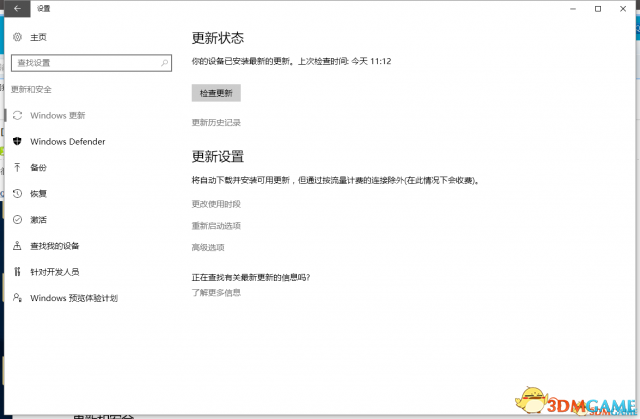Image resolution: width=640 pixels, height=419 pixels.
Task: Open 查找我的设备 section
Action: pyautogui.click(x=55, y=246)
